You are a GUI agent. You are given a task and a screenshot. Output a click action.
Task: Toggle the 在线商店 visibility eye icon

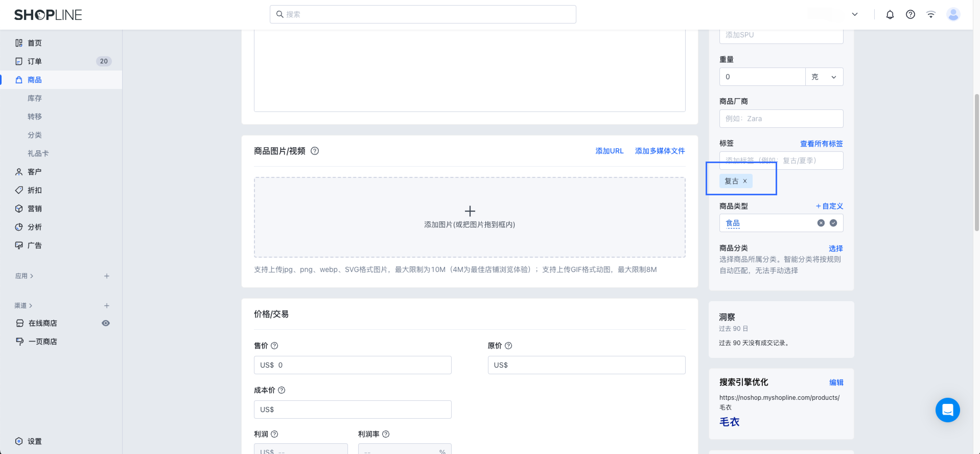pos(106,323)
